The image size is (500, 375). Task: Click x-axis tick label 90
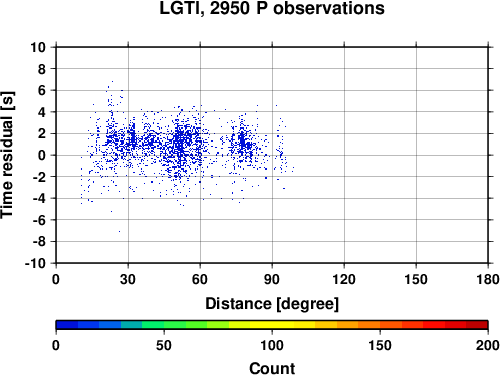(272, 279)
